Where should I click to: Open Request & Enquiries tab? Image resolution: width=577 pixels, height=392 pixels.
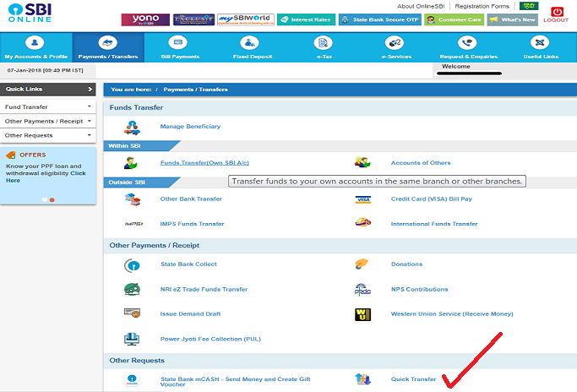[469, 47]
